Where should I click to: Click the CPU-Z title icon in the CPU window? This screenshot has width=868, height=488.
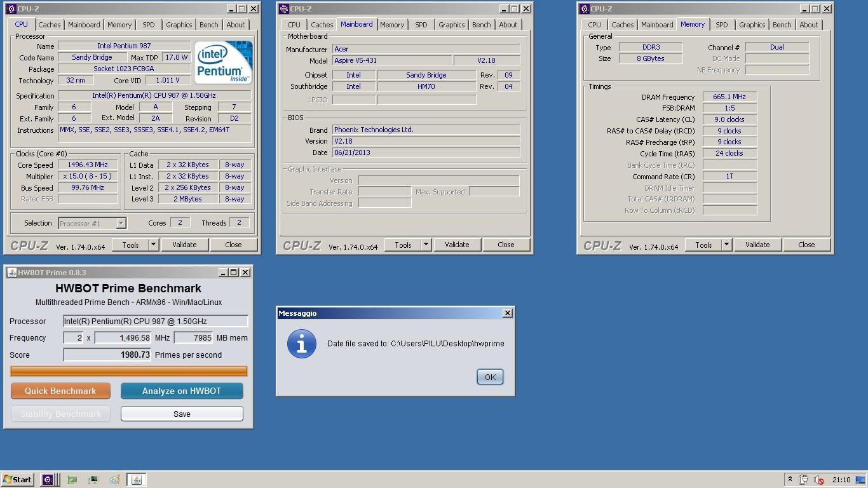pyautogui.click(x=12, y=9)
